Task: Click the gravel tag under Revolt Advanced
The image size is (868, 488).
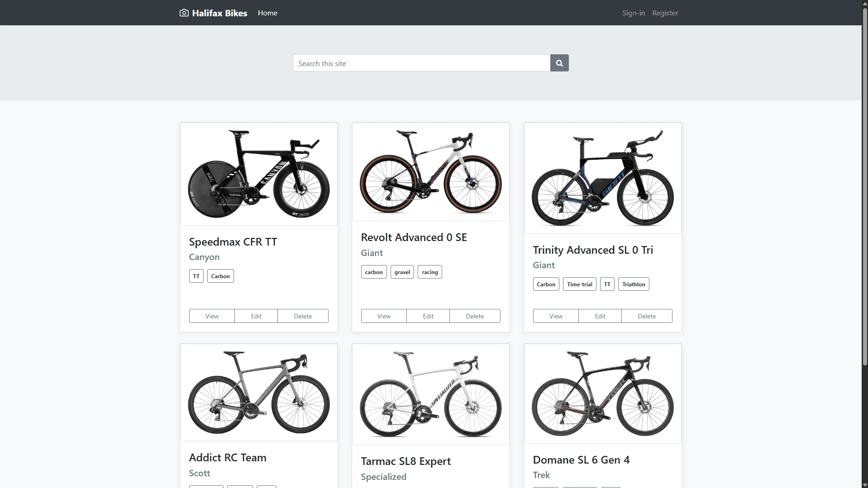Action: coord(402,272)
